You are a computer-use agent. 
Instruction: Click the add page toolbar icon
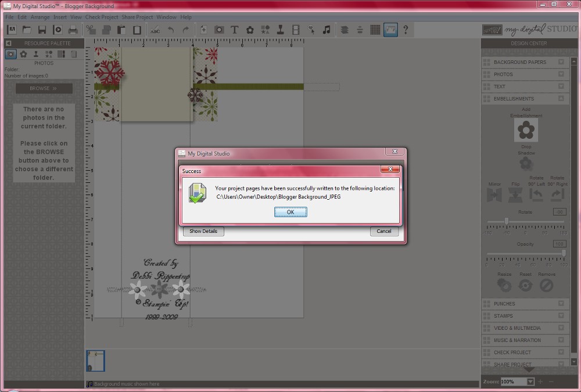coord(203,30)
